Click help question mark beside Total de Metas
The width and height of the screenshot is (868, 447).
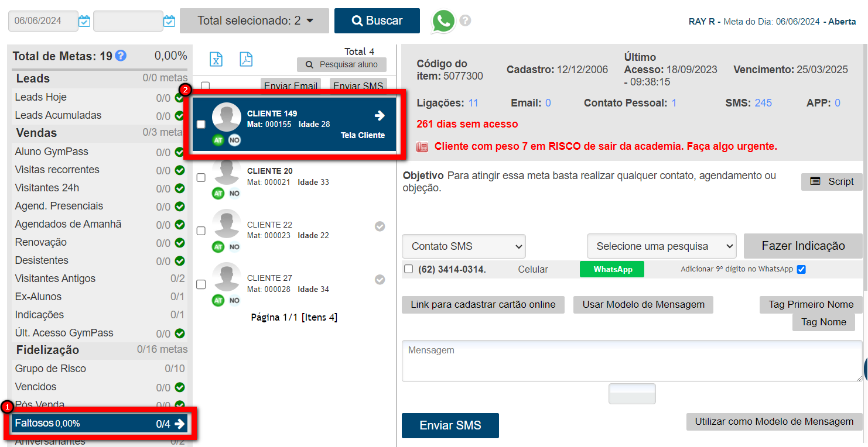(121, 56)
